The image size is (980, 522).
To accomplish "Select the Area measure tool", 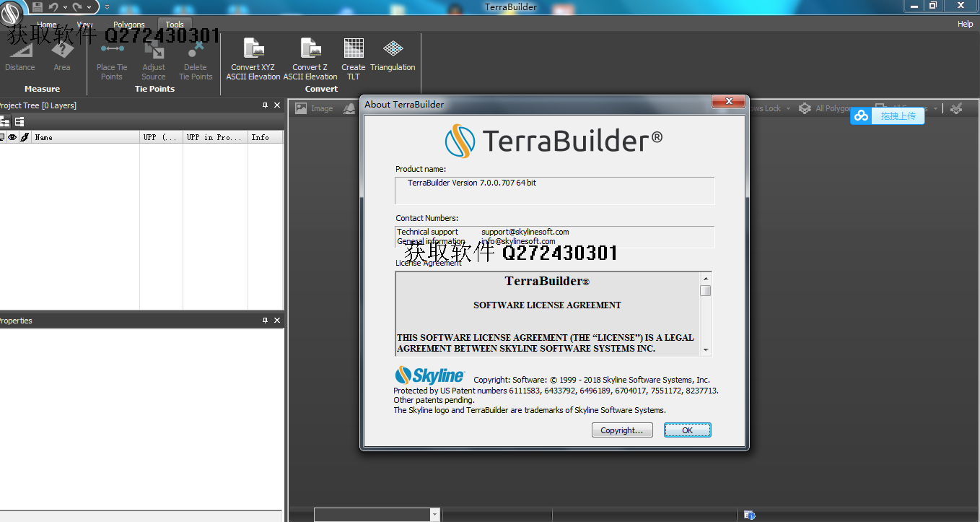I will pos(62,56).
